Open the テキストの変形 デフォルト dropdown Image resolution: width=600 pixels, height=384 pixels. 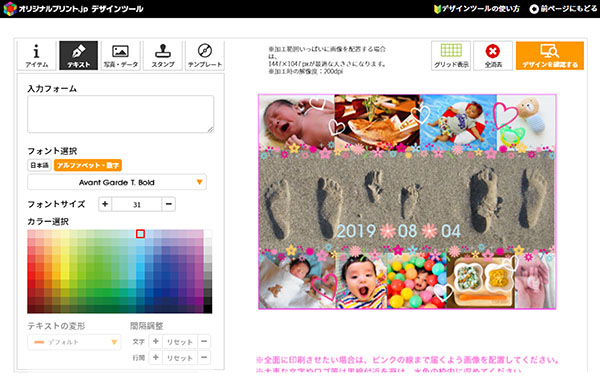(74, 342)
